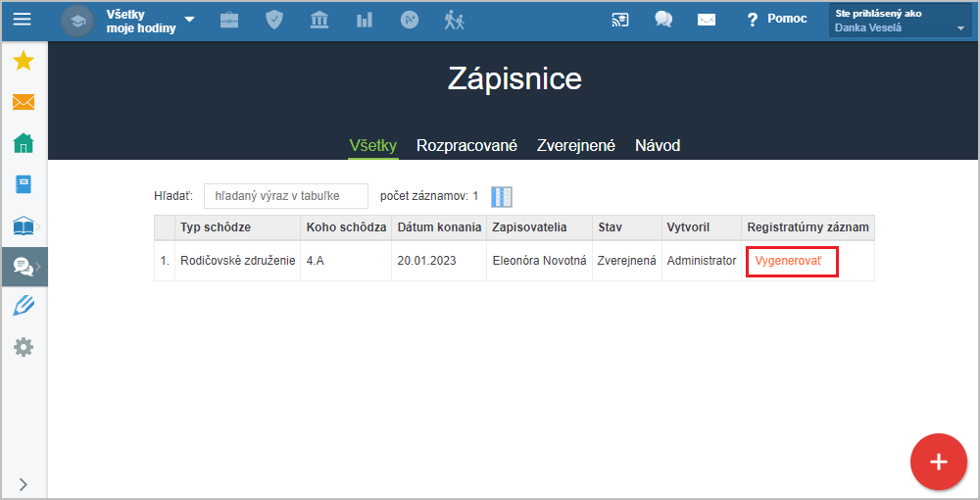Focus the Hľadať search field
This screenshot has height=500, width=980.
click(x=285, y=196)
